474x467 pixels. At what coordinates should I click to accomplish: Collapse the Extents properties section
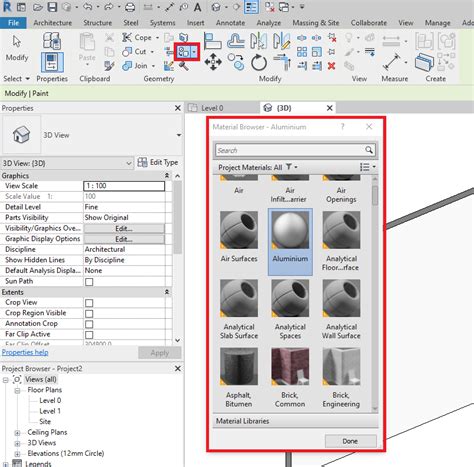[167, 292]
